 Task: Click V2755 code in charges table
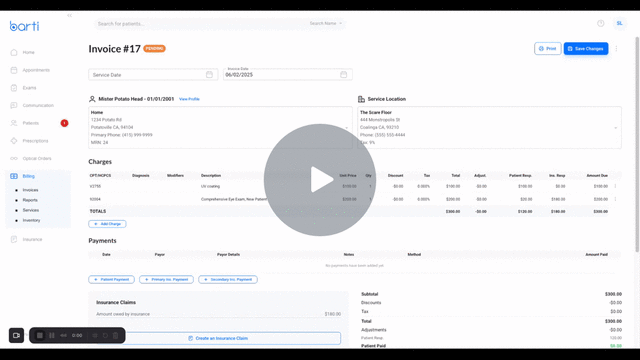pyautogui.click(x=95, y=186)
